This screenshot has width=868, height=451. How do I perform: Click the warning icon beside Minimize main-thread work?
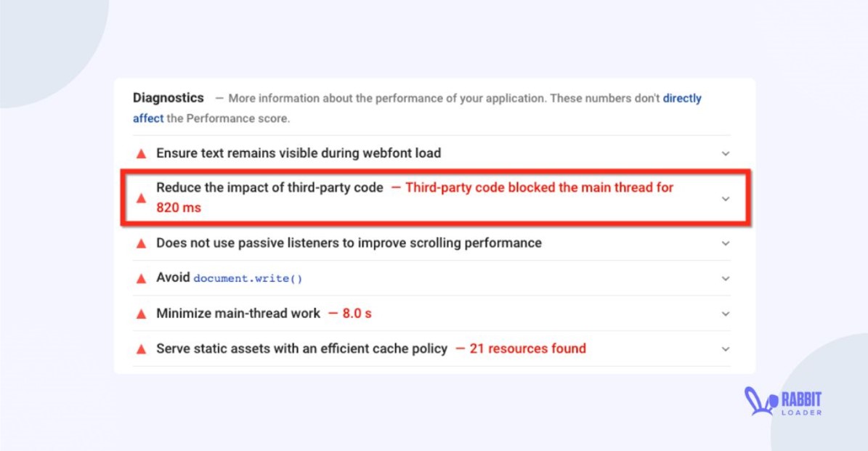click(141, 313)
